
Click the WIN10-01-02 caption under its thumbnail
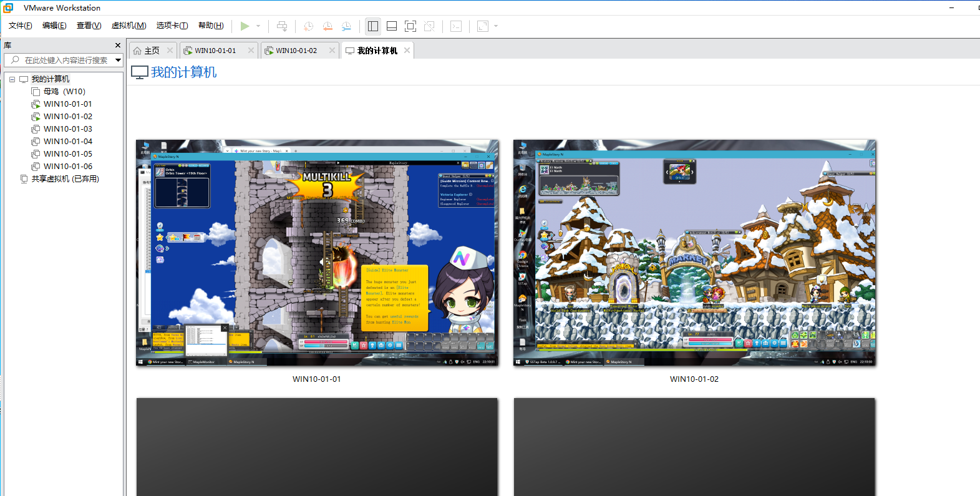point(694,379)
